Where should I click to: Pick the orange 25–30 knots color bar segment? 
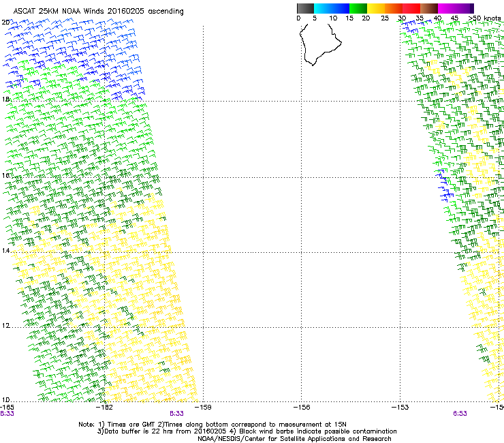pyautogui.click(x=394, y=8)
